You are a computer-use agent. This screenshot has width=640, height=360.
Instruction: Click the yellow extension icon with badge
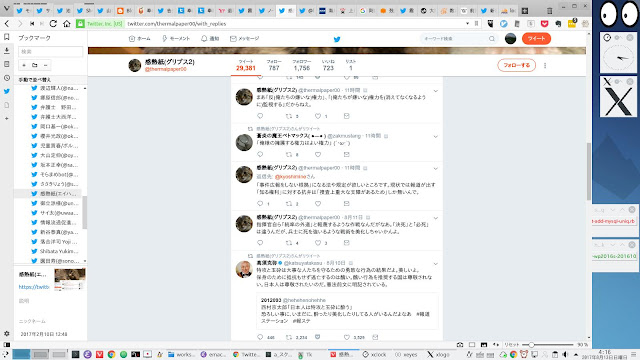coord(572,23)
